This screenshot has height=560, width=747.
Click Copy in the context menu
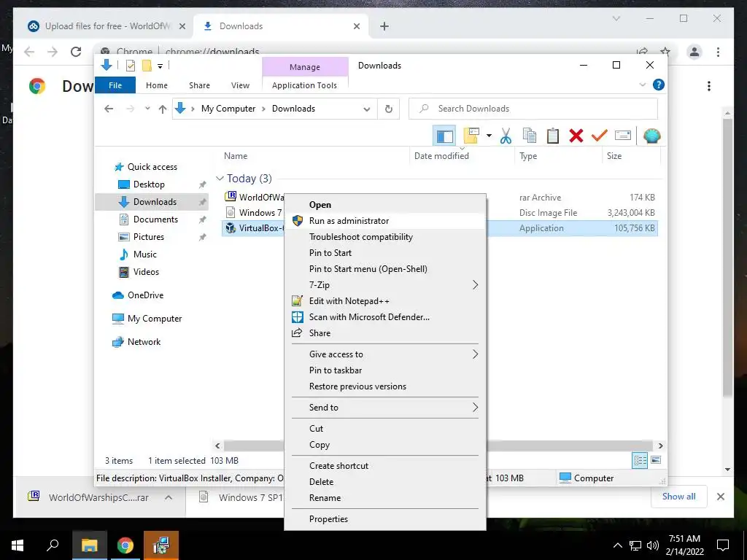coord(385,445)
